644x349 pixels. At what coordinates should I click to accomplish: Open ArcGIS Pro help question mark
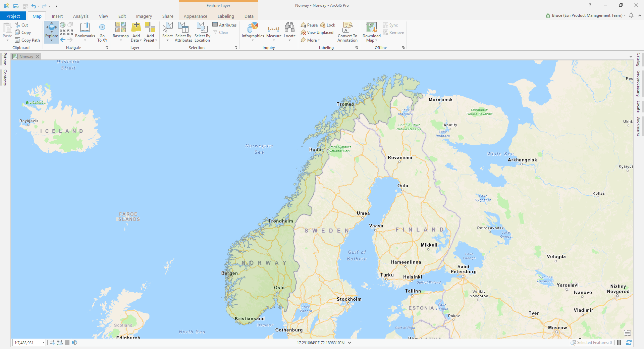(x=590, y=5)
